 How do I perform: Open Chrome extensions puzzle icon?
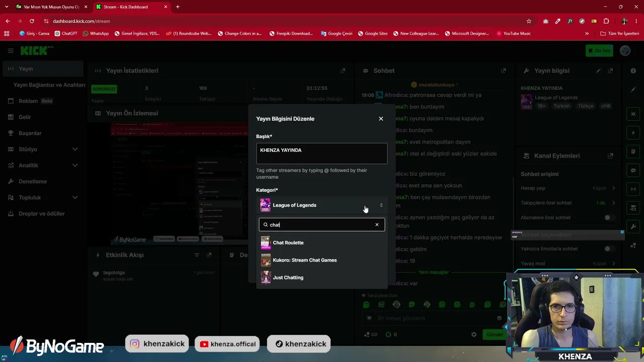pyautogui.click(x=606, y=21)
